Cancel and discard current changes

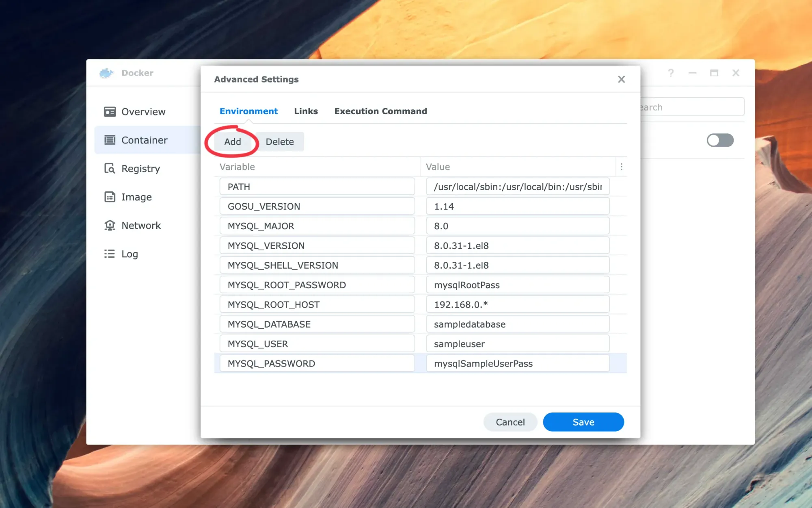510,422
